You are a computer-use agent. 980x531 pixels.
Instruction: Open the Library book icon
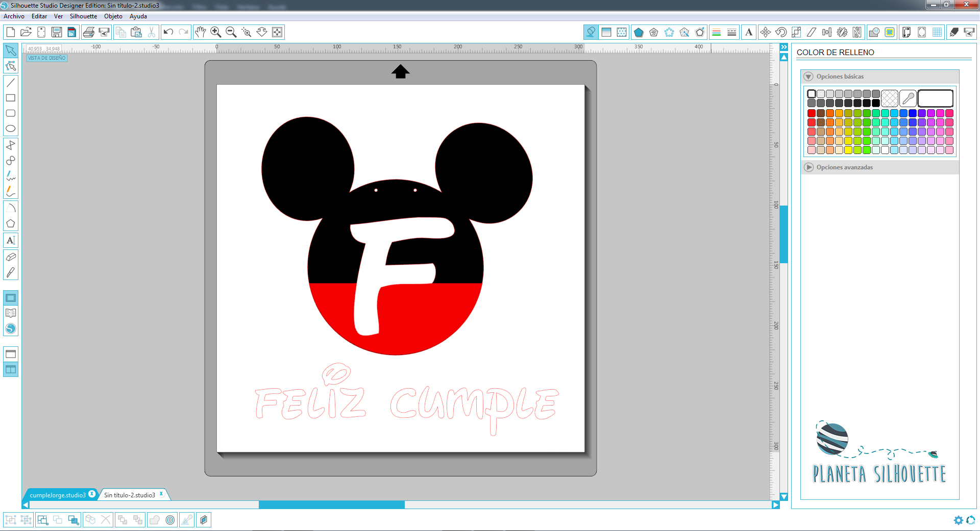point(11,313)
